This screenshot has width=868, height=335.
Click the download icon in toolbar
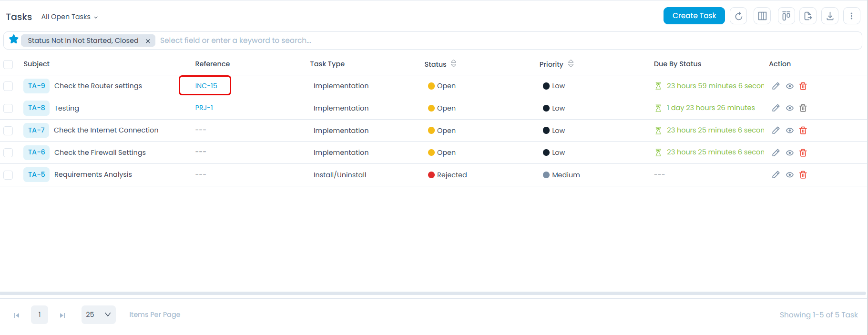pos(830,16)
